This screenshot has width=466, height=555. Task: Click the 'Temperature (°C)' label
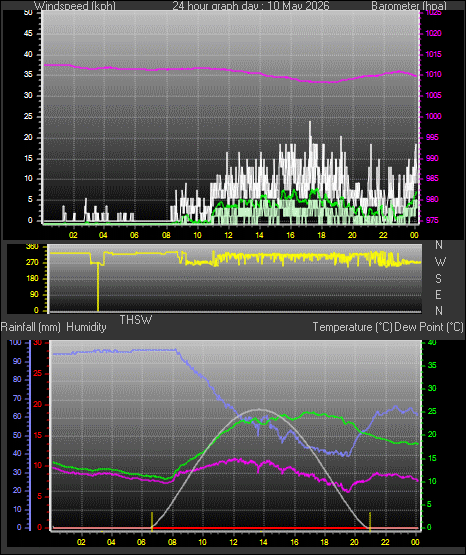pos(352,327)
